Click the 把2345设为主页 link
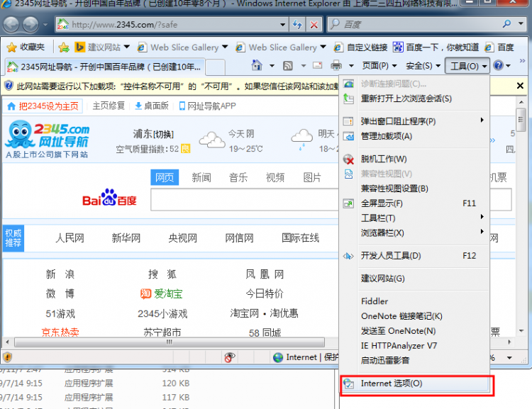This screenshot has width=532, height=409. coord(43,106)
